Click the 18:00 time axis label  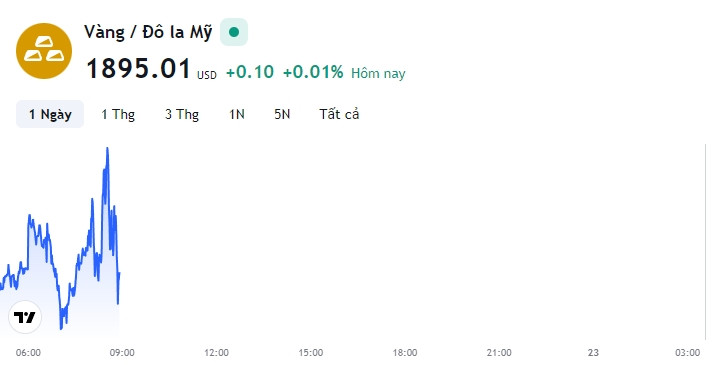point(405,353)
